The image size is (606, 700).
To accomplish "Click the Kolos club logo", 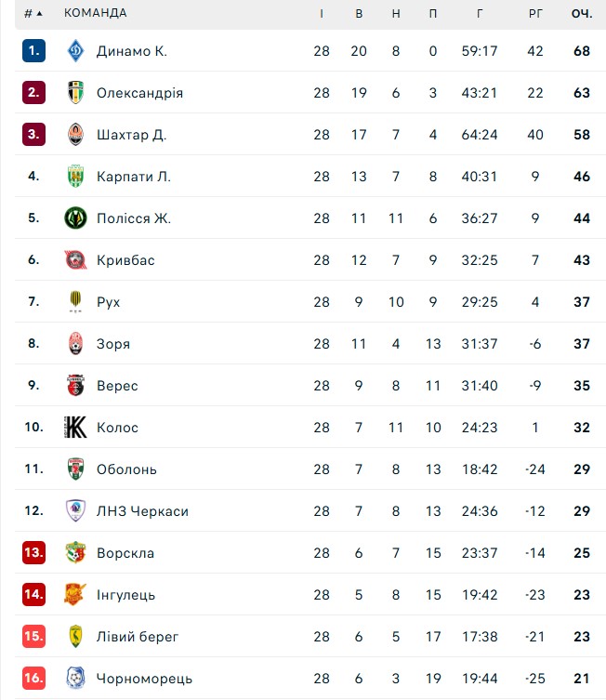I will (75, 428).
